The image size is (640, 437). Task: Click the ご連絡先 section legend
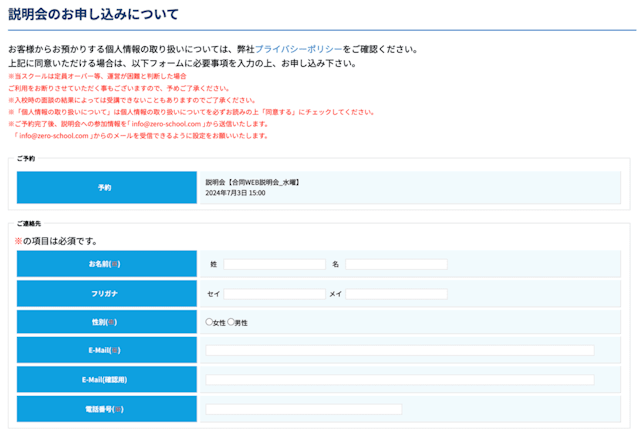tap(29, 224)
